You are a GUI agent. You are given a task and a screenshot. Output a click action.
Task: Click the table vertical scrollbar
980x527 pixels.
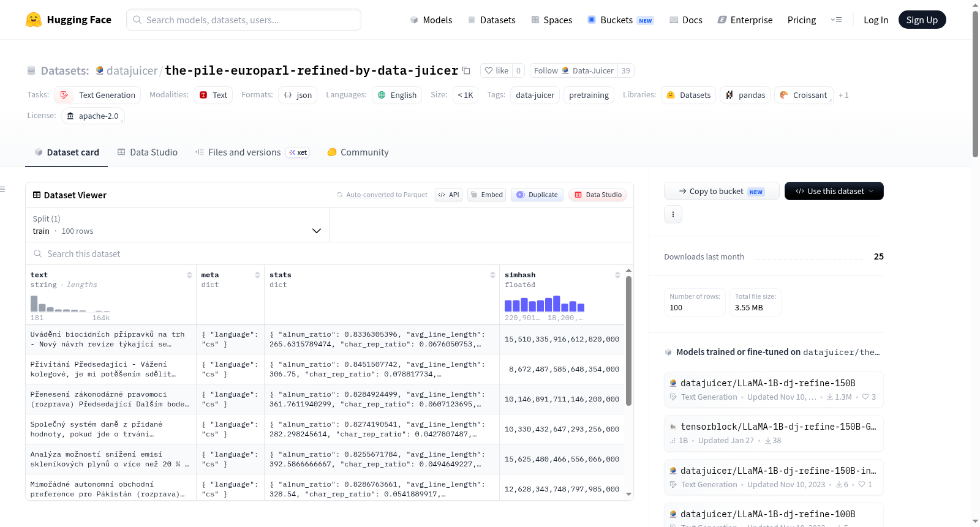628,340
